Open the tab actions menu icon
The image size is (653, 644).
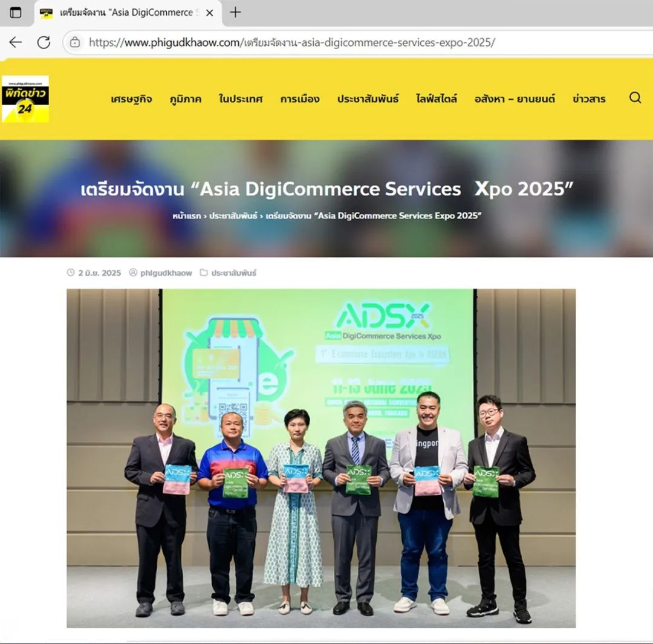tap(15, 13)
